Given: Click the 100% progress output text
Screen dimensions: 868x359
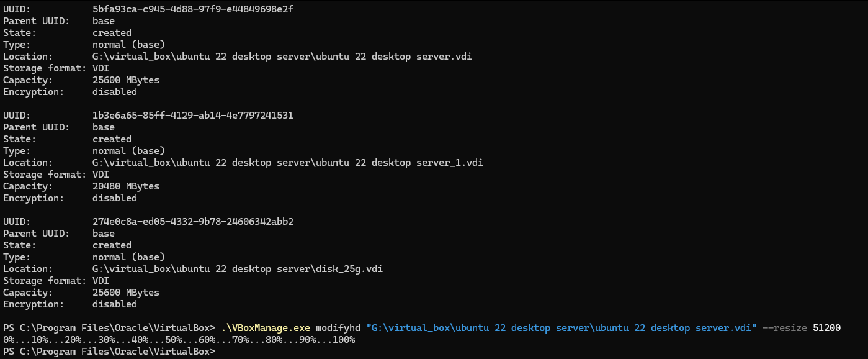Looking at the screenshot, I should coord(343,340).
